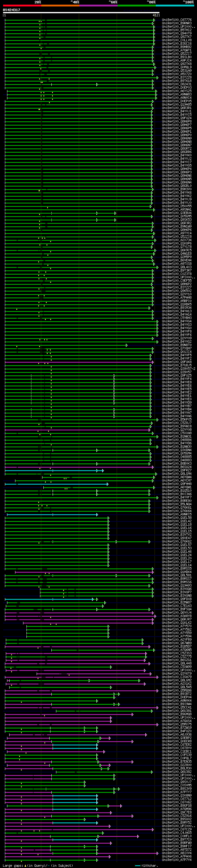Select hit label UniRef100_Q9FUZ5
The height and width of the screenshot is (868, 197).
pos(176,375)
